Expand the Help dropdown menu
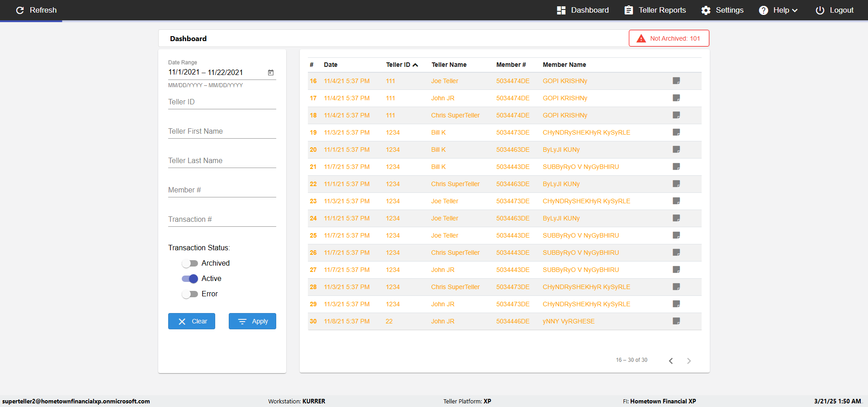This screenshot has height=407, width=868. [778, 10]
